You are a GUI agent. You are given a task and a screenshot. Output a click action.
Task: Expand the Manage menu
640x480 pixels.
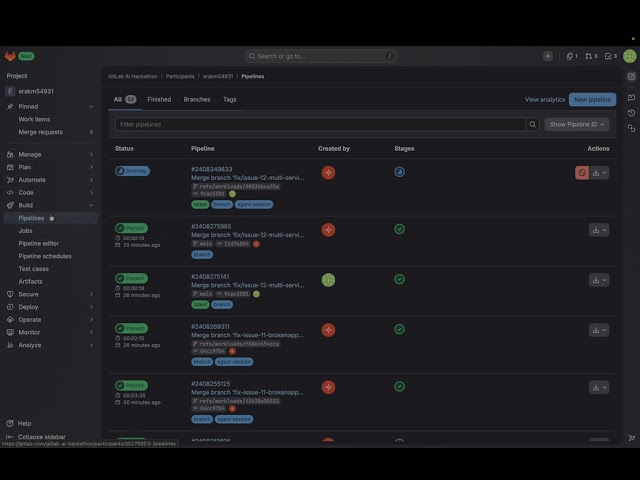(50, 154)
